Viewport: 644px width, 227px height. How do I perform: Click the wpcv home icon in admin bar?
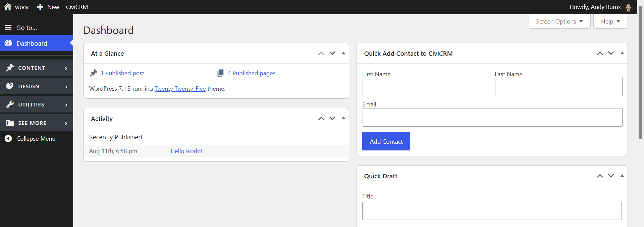tap(8, 7)
